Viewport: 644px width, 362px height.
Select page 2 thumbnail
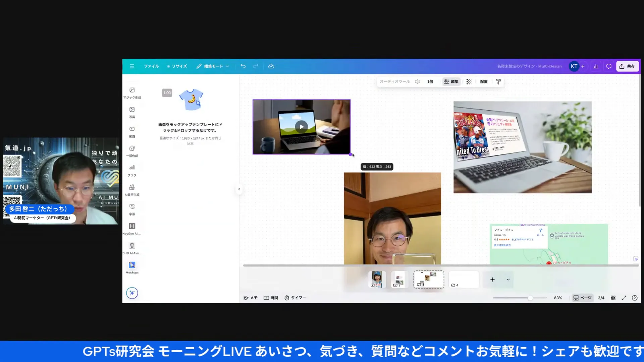399,279
